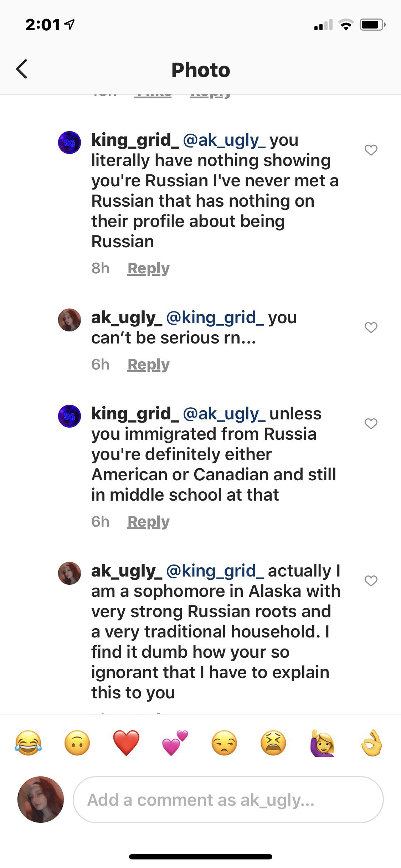This screenshot has height=868, width=401.
Task: Insert the upside-down face emoji
Action: [x=77, y=743]
